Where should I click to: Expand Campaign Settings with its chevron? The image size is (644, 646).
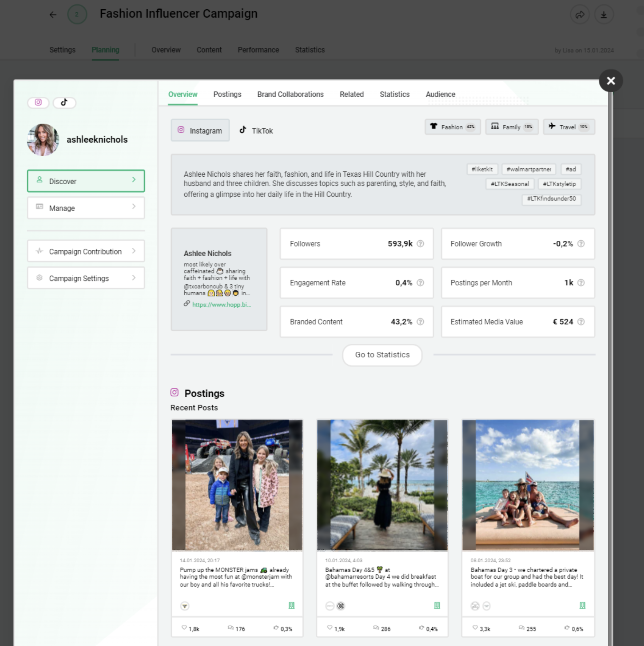(134, 278)
